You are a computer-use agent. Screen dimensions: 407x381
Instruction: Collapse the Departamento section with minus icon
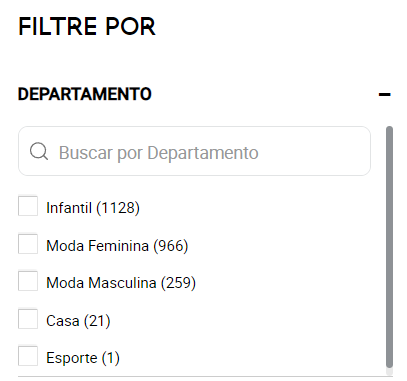[384, 95]
